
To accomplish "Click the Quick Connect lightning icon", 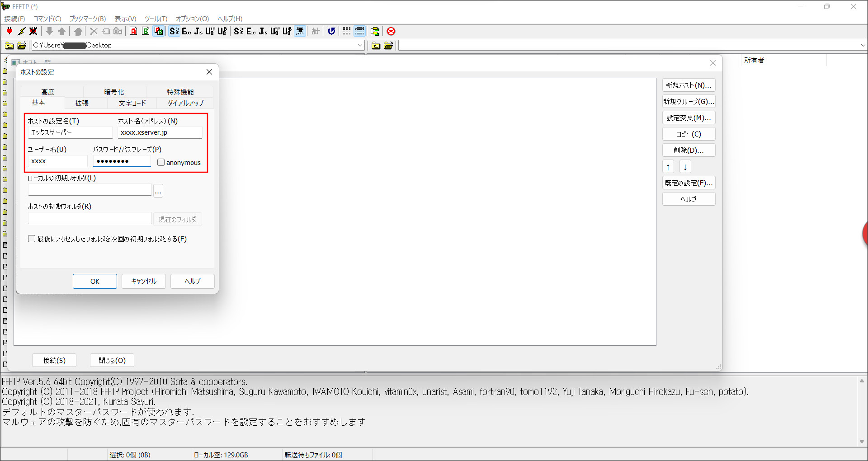I will 21,31.
